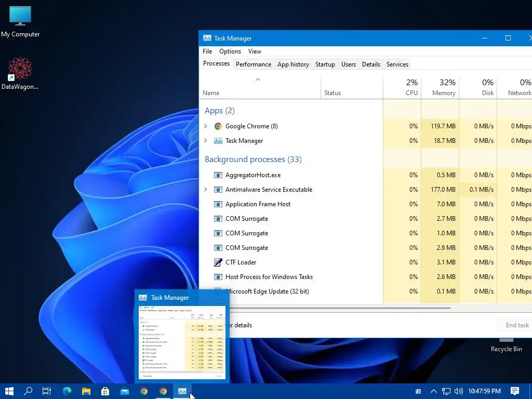The width and height of the screenshot is (532, 399).
Task: Sort by Disk column header
Action: [x=478, y=87]
